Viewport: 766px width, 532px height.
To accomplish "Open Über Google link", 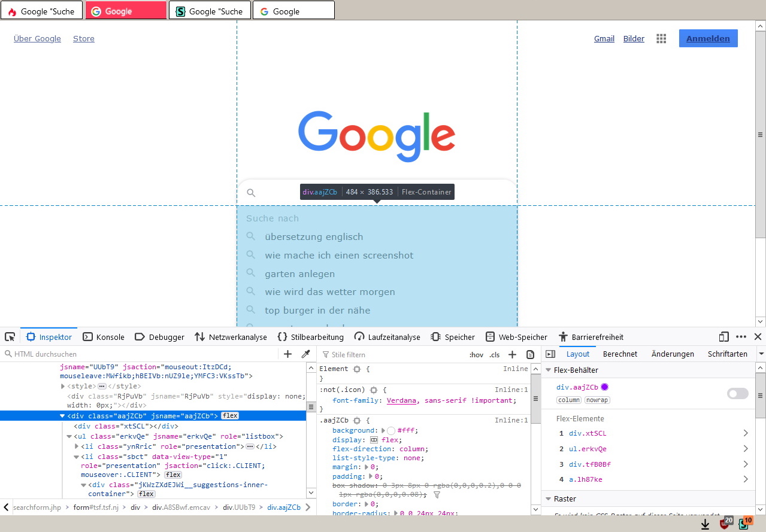I will [x=37, y=38].
